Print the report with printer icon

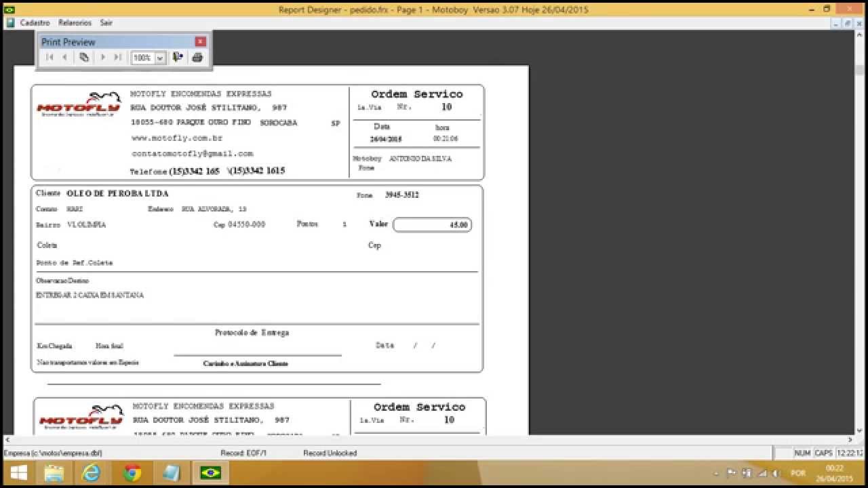pyautogui.click(x=197, y=58)
